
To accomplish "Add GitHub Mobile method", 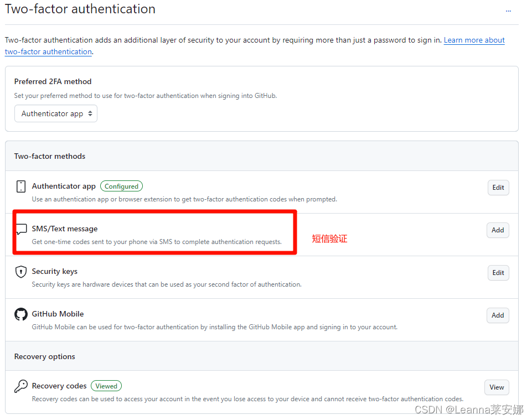I will [498, 315].
